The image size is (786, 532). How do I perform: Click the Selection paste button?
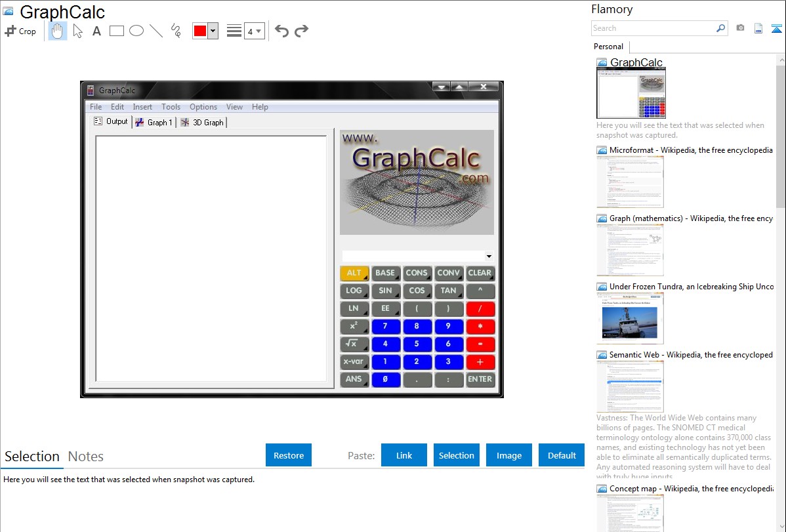(x=457, y=455)
